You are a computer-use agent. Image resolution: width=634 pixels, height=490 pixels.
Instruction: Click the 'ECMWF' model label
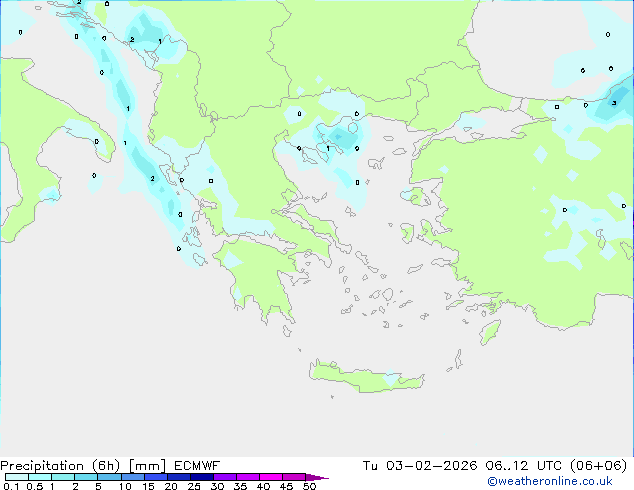pyautogui.click(x=197, y=466)
